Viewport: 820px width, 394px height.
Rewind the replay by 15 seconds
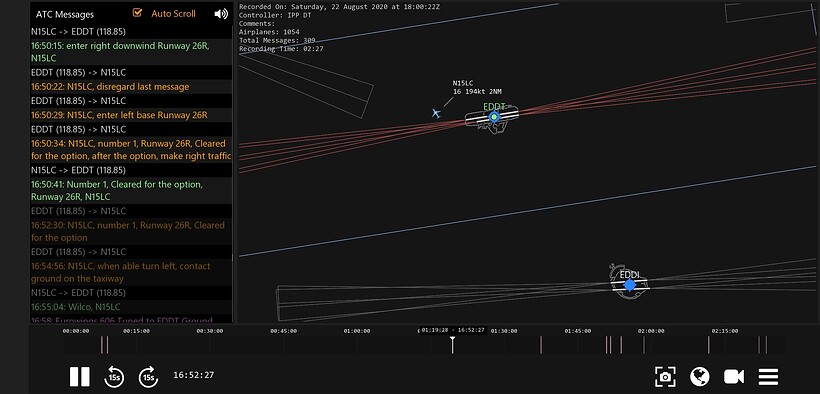point(114,377)
